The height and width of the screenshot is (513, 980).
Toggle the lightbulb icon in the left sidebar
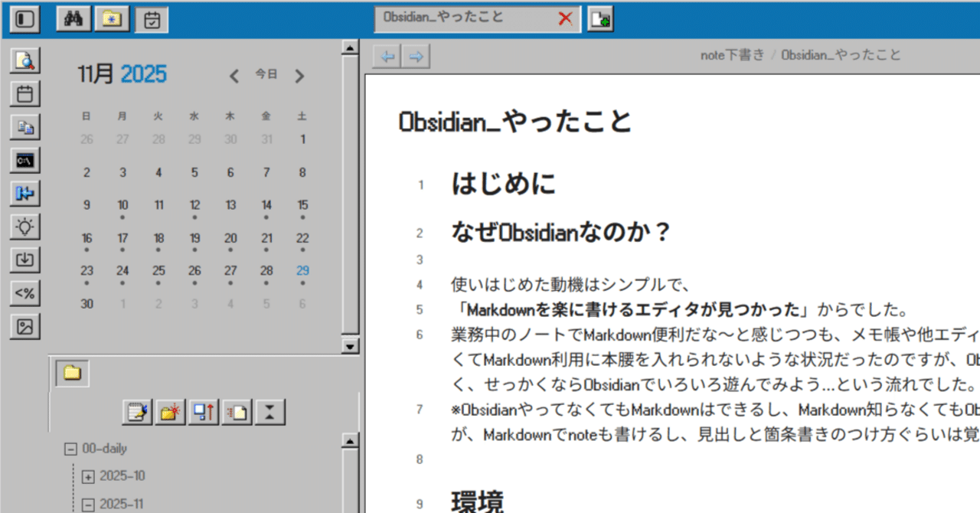click(25, 227)
